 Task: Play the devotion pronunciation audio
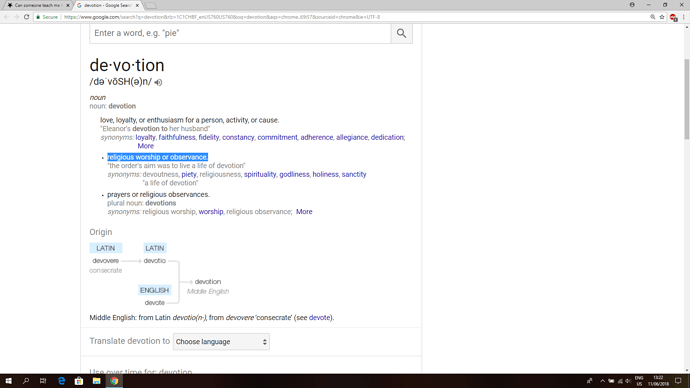coord(158,82)
